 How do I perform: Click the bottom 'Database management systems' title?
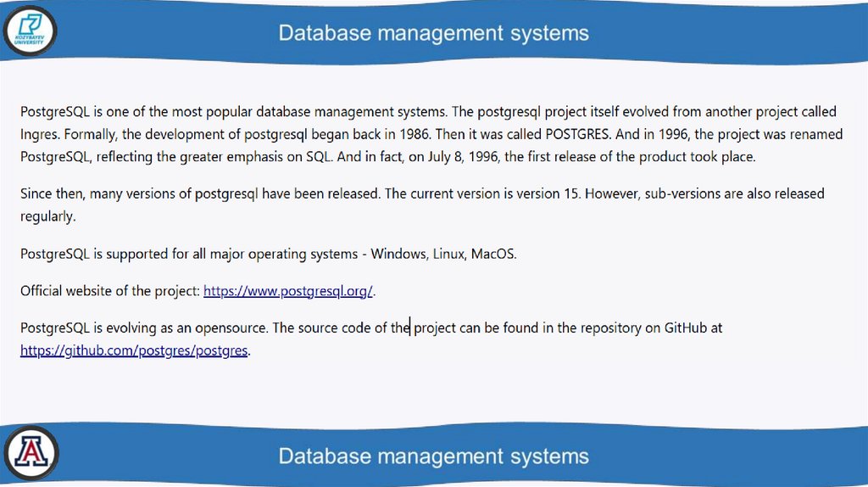[433, 456]
